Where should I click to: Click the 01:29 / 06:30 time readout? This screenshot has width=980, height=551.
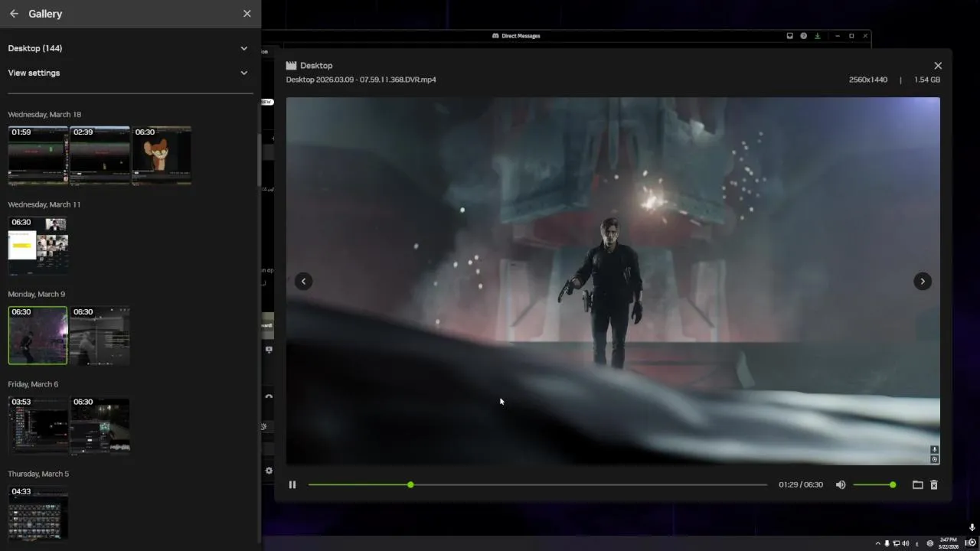pyautogui.click(x=801, y=484)
